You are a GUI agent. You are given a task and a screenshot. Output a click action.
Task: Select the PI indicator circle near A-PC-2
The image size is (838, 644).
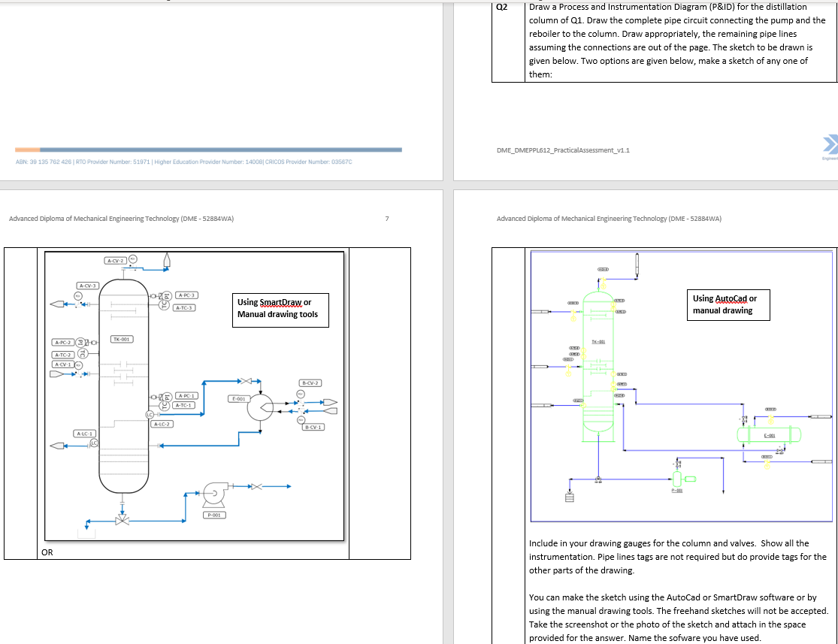tap(80, 343)
